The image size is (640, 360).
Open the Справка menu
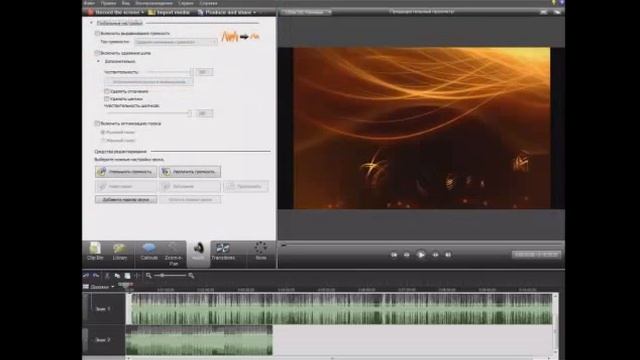[208, 3]
